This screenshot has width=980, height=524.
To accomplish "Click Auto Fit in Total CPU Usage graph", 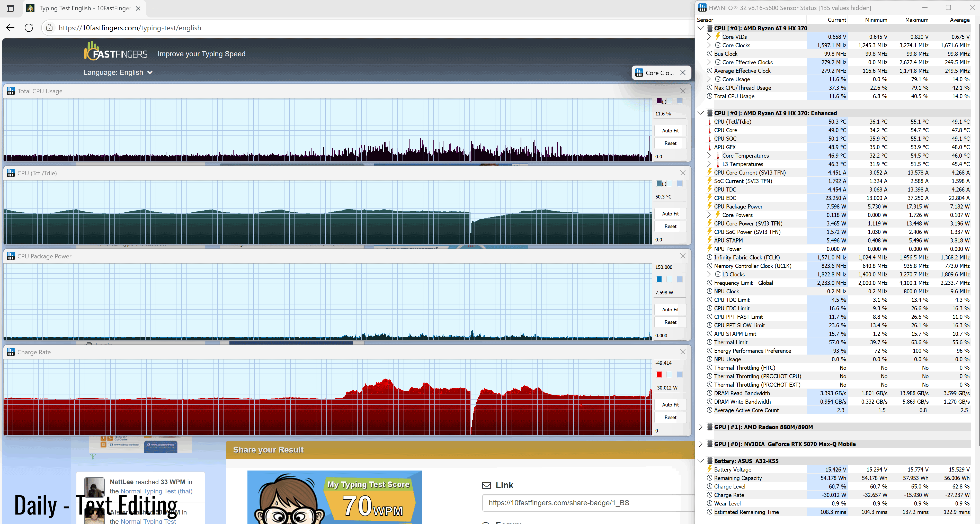I will pyautogui.click(x=670, y=130).
